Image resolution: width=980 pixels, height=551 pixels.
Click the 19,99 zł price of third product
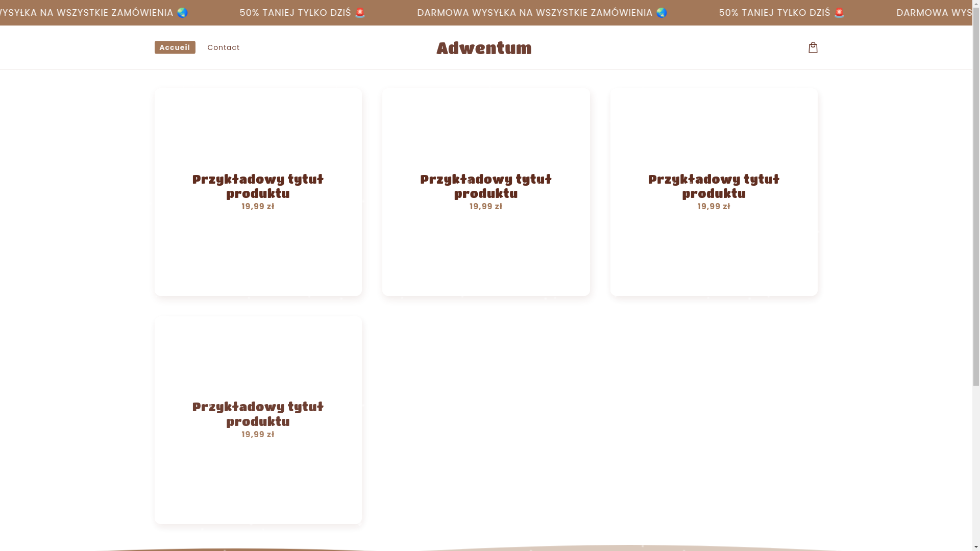pyautogui.click(x=714, y=207)
